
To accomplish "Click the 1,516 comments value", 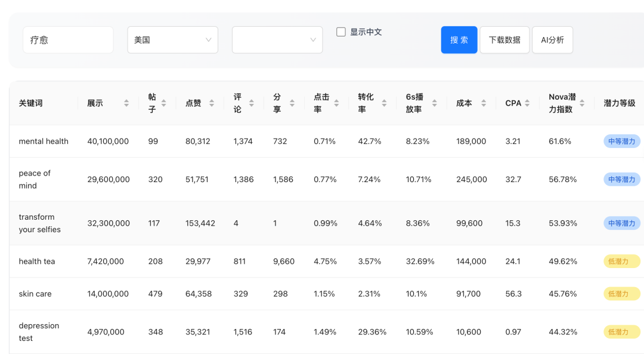I will [x=243, y=332].
